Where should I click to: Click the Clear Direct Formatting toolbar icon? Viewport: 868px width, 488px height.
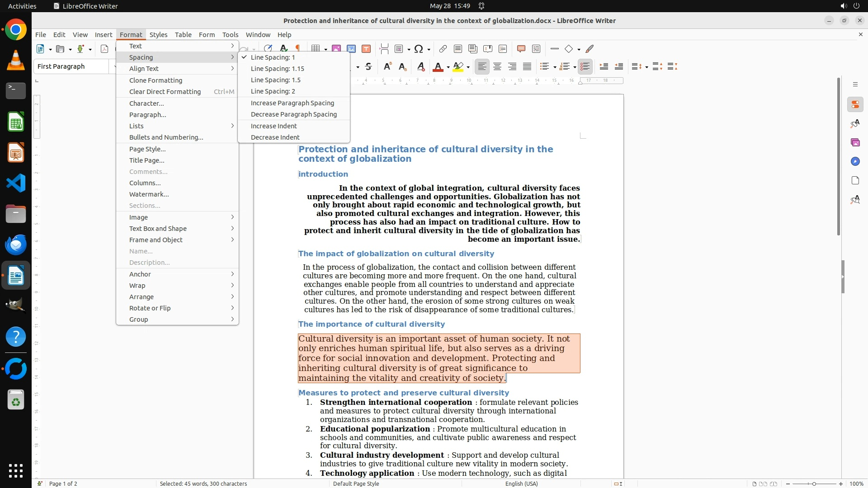click(420, 67)
